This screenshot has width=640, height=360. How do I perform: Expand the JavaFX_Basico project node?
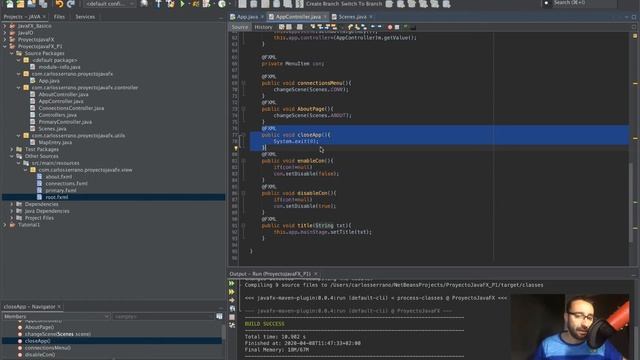5,26
